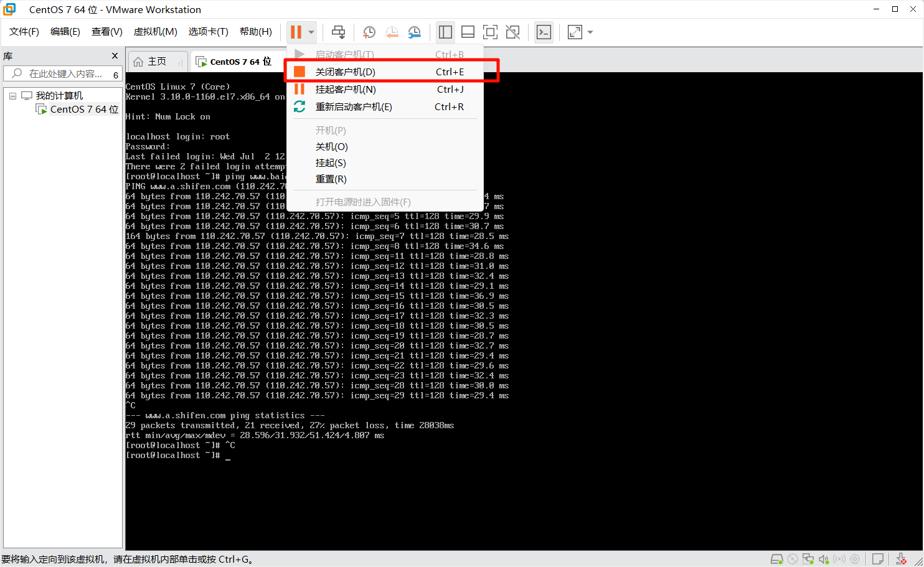Click the home icon on 主页 tab

pyautogui.click(x=138, y=62)
